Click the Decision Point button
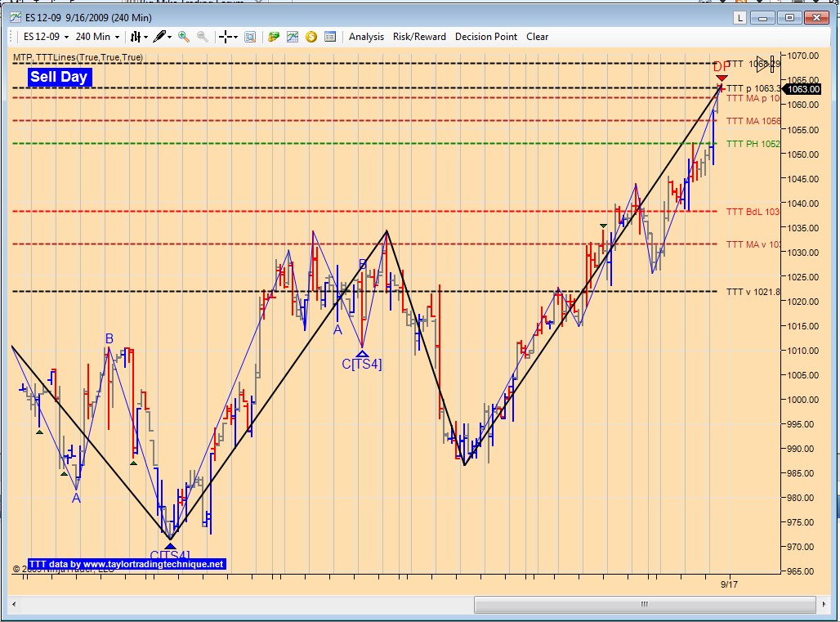 pos(486,37)
